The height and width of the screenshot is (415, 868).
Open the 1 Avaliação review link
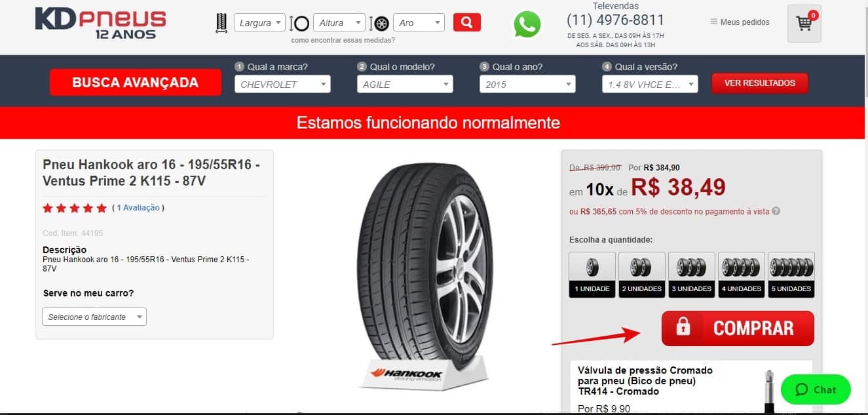point(138,208)
